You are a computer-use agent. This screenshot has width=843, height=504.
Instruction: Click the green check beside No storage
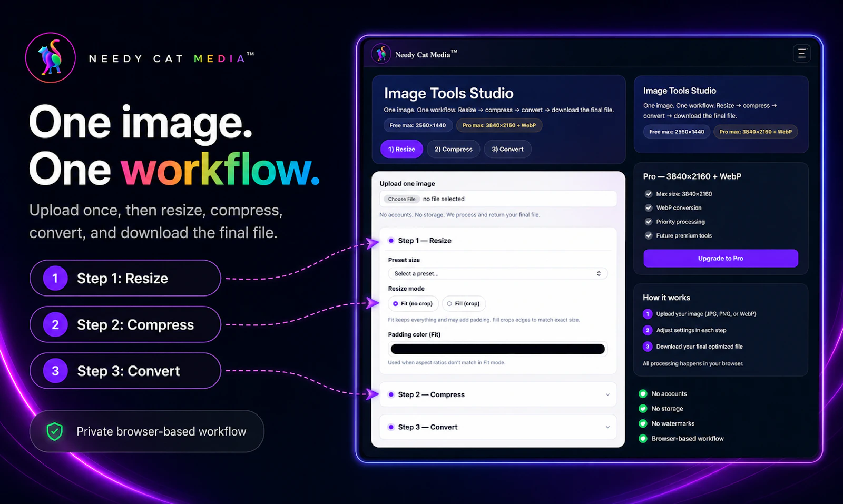click(x=643, y=409)
